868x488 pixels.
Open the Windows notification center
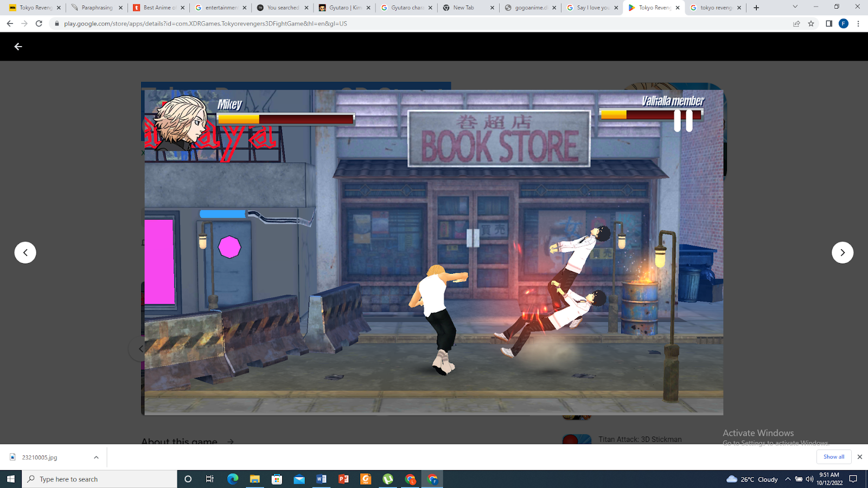[853, 479]
